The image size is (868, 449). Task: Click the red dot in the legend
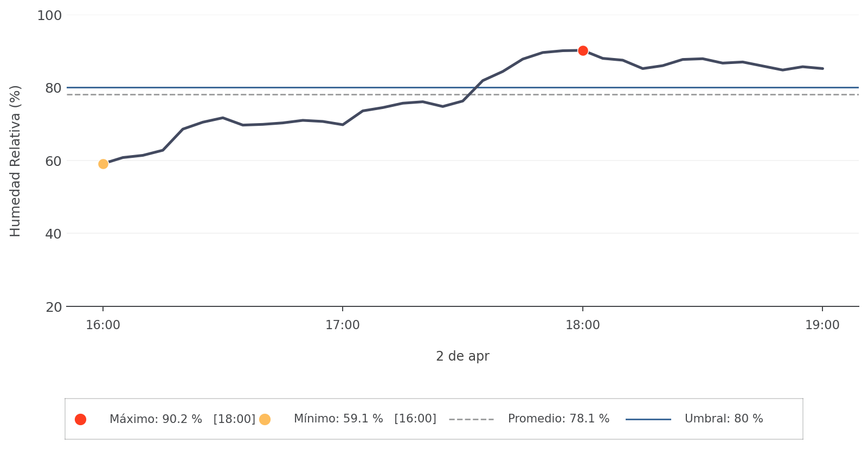80,419
